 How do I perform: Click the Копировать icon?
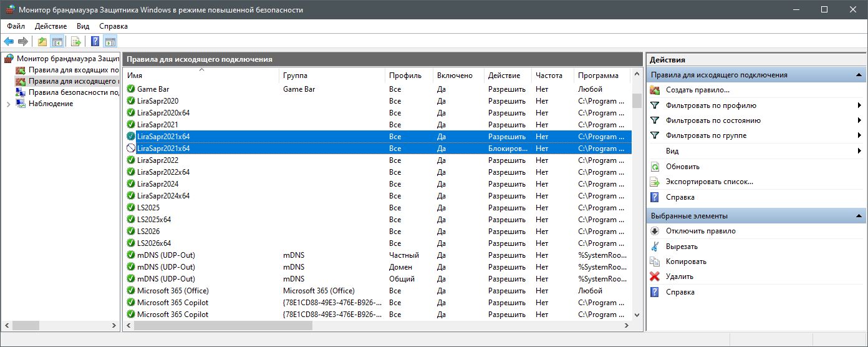(655, 261)
